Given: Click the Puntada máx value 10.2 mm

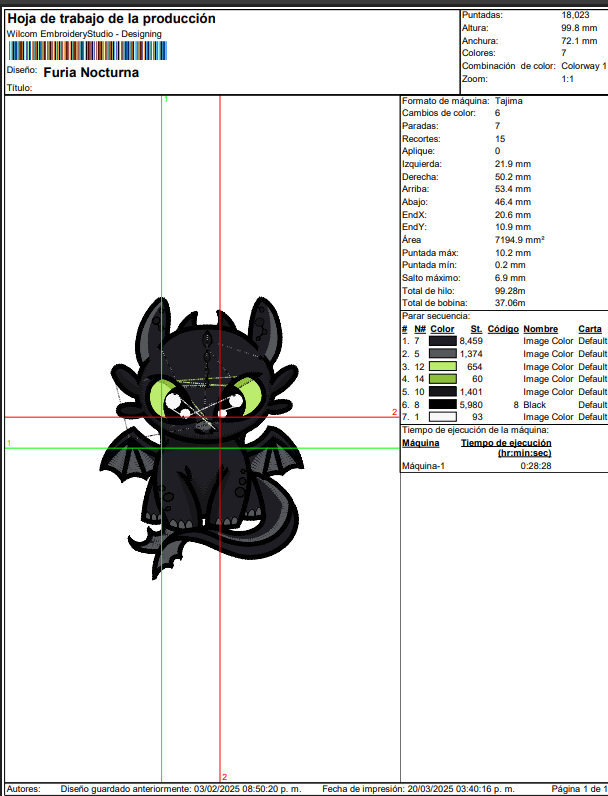Looking at the screenshot, I should [x=513, y=253].
